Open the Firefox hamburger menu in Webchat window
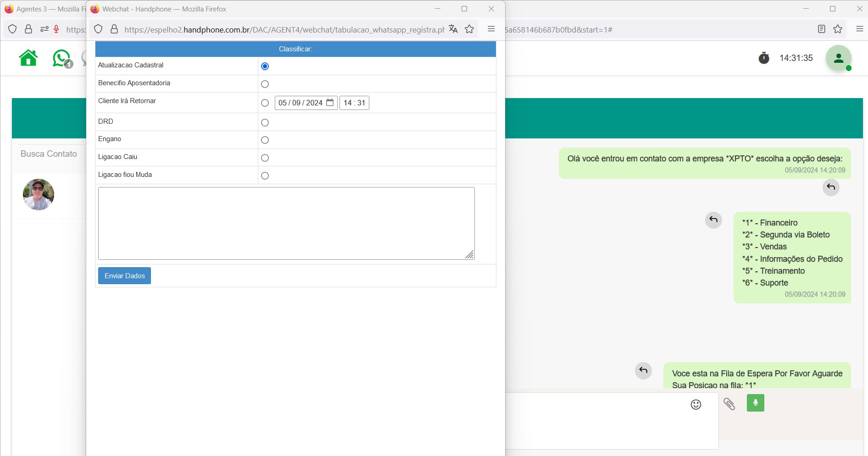 [491, 29]
